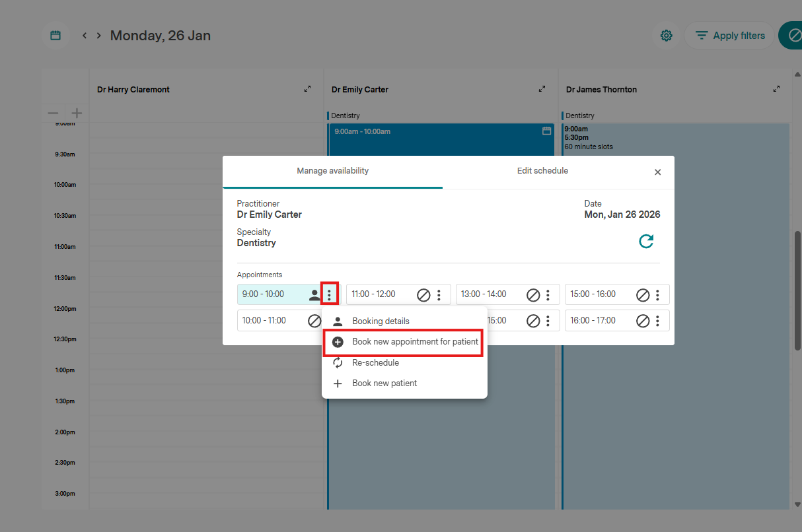Expand Dr Harry Claremont column
The image size is (802, 532).
pos(307,89)
